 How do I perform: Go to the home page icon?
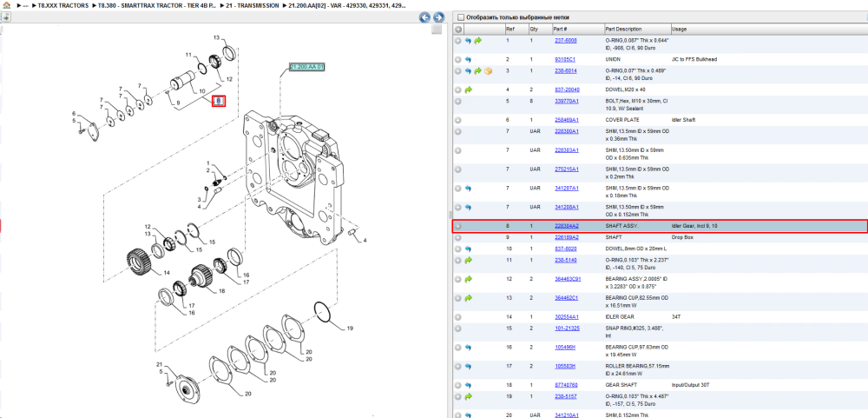coord(7,5)
